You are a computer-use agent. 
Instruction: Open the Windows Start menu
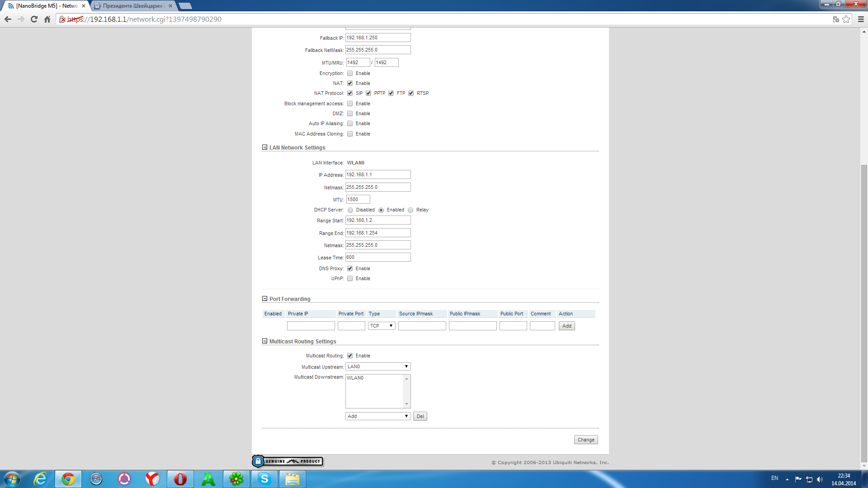[x=12, y=479]
